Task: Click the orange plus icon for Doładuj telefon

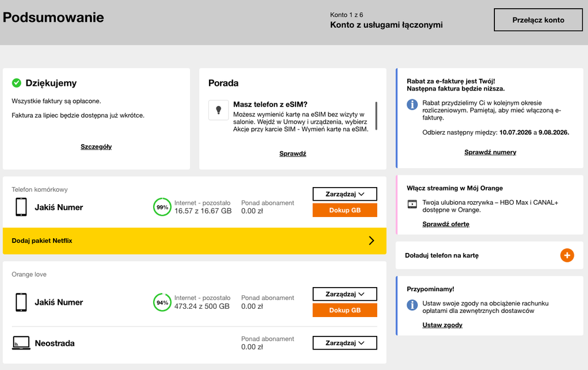Action: click(567, 255)
